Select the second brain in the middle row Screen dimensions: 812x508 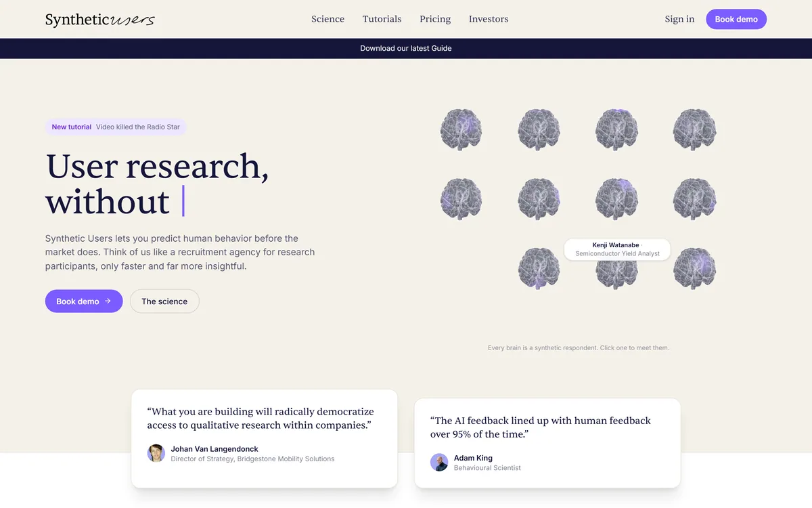pos(539,199)
